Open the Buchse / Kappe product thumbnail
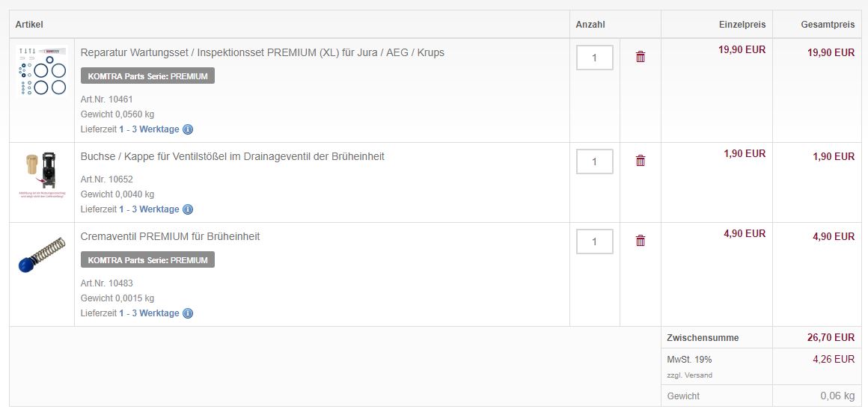Screen dimensions: 868x412 tap(42, 175)
